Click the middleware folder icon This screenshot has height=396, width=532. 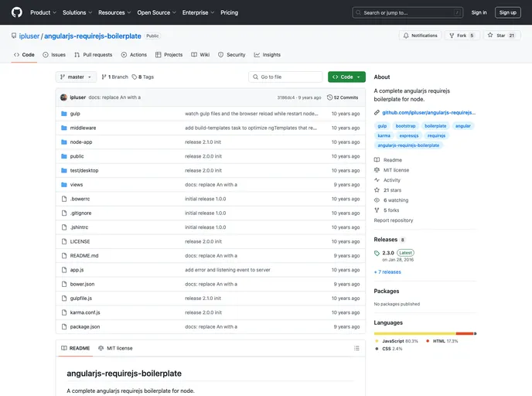point(63,128)
